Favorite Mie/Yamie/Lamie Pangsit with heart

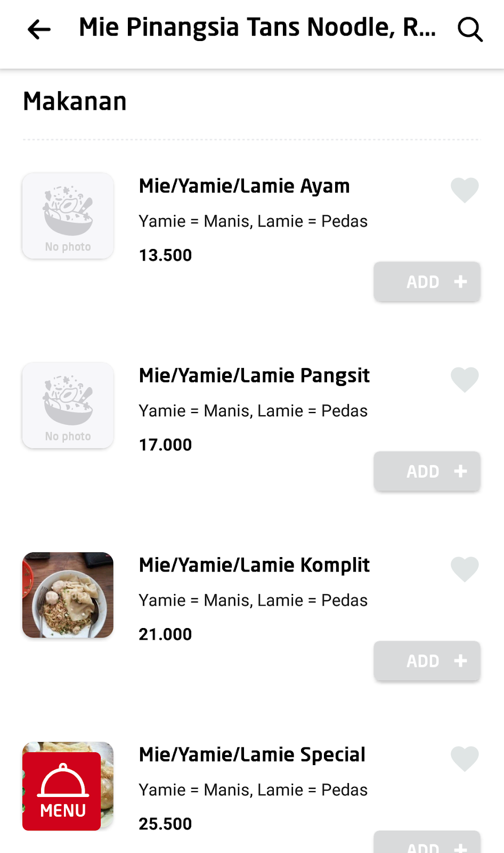[465, 380]
